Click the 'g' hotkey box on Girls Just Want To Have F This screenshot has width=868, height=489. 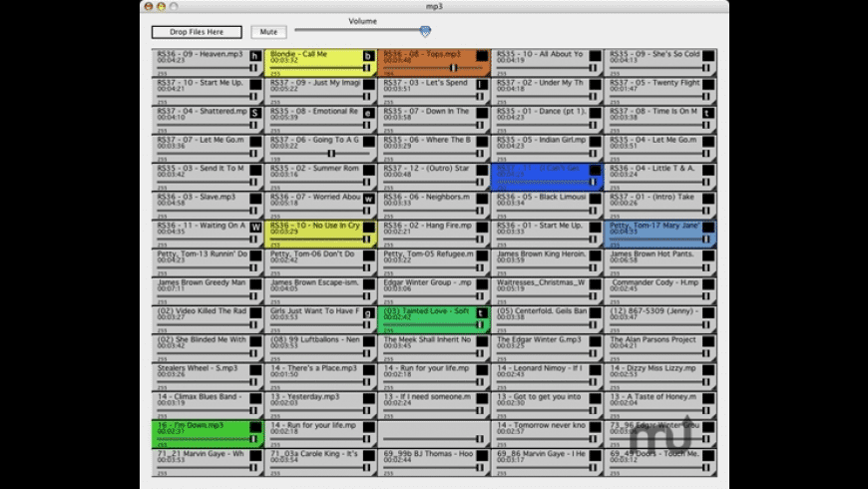(369, 313)
